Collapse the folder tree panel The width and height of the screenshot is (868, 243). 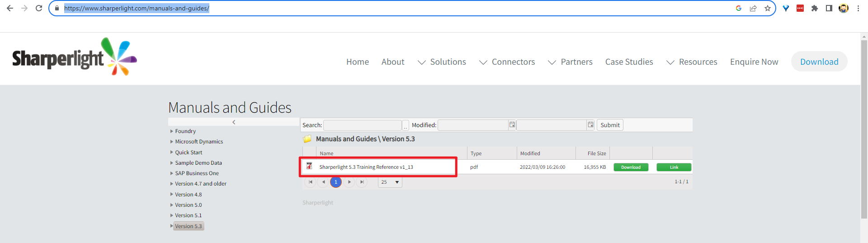click(234, 122)
